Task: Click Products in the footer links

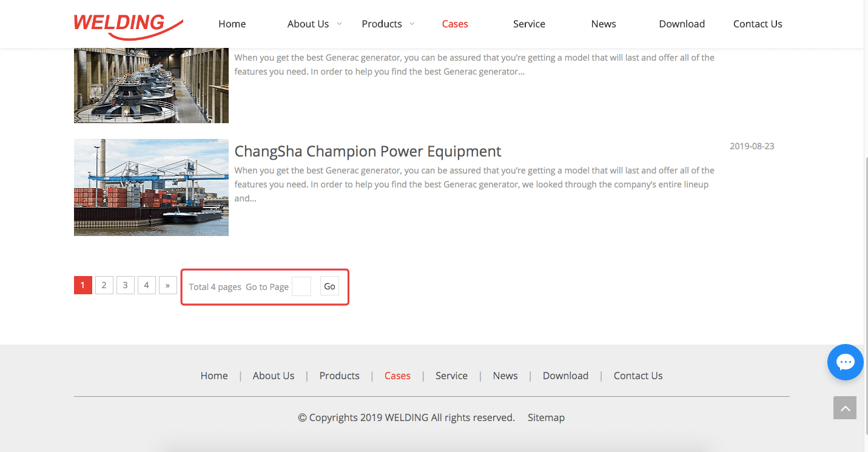Action: tap(339, 376)
